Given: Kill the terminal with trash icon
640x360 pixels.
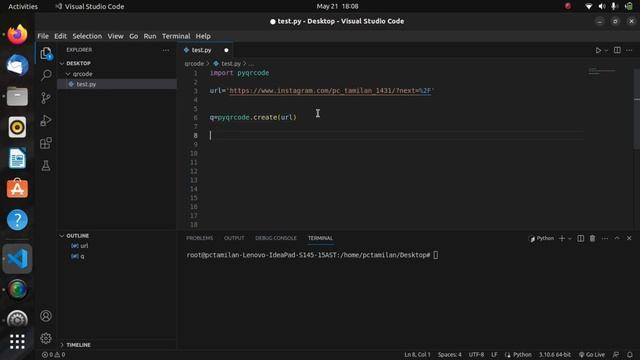Looking at the screenshot, I should pyautogui.click(x=592, y=238).
